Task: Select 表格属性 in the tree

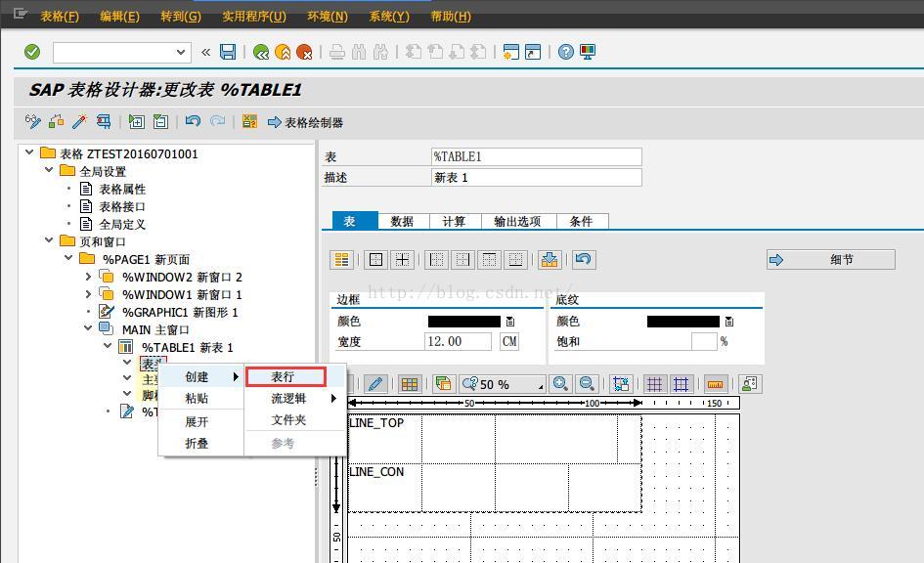Action: click(122, 189)
